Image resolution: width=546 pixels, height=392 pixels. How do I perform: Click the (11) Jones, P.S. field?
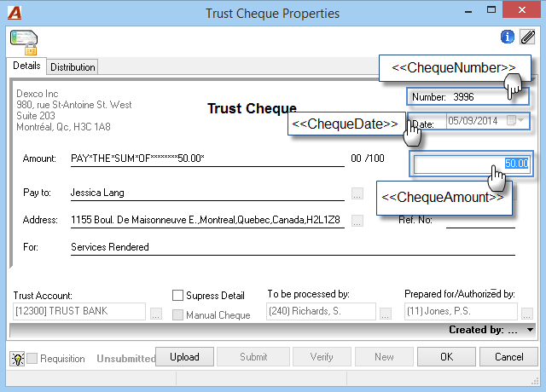461,311
